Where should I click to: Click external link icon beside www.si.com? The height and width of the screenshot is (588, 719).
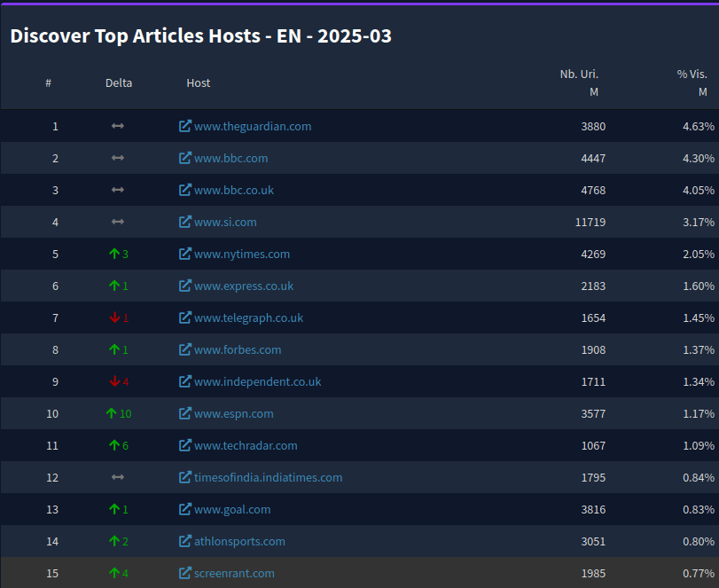(184, 222)
